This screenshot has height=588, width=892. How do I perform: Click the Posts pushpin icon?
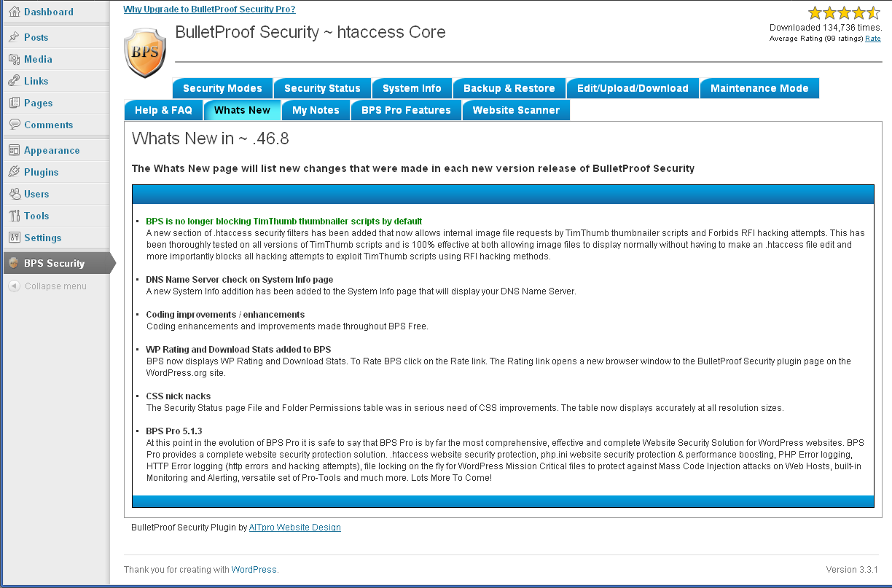tap(14, 37)
